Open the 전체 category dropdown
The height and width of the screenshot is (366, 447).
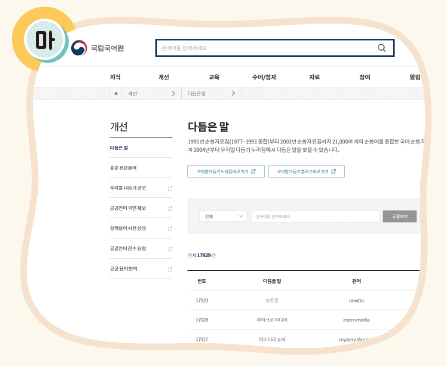coord(223,216)
